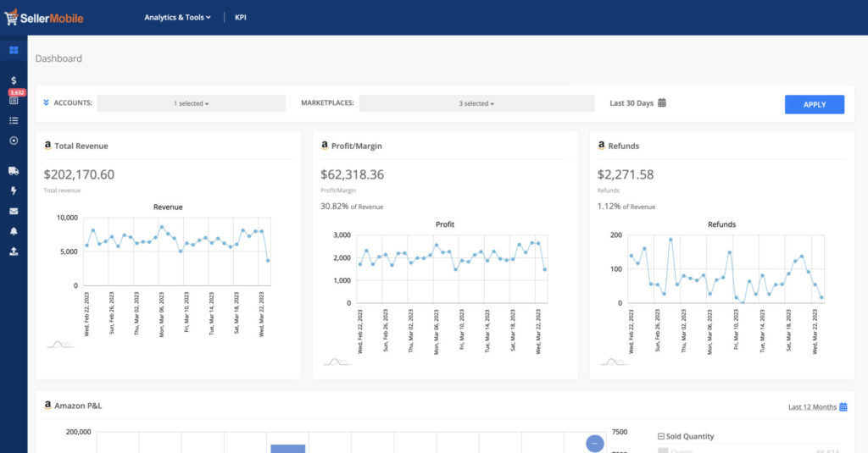Click the Refunds card title
Image resolution: width=868 pixels, height=453 pixels.
point(623,146)
